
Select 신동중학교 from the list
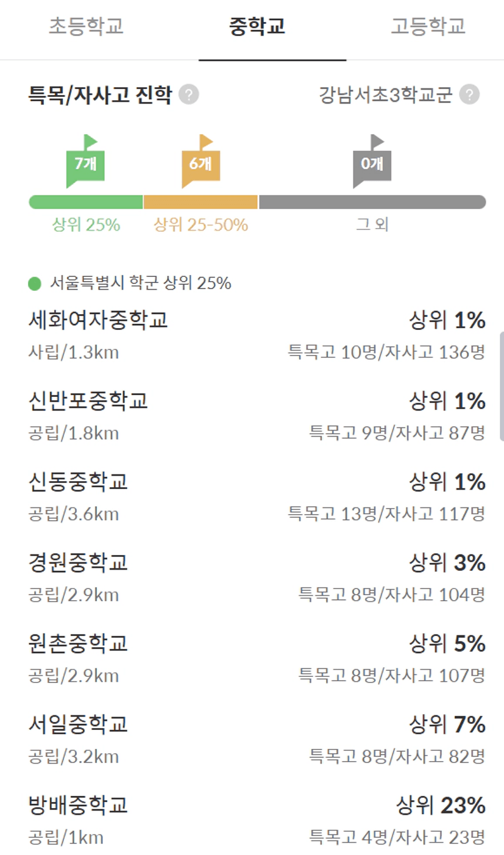(79, 482)
